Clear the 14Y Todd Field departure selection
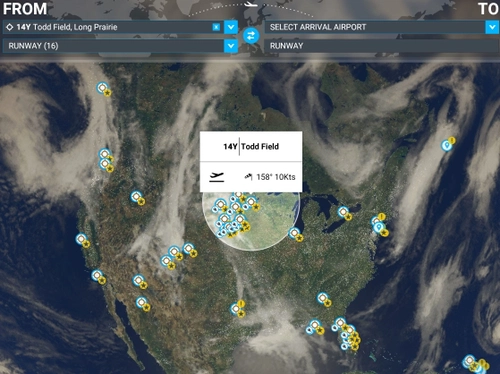Image resolution: width=500 pixels, height=374 pixels. (x=216, y=27)
